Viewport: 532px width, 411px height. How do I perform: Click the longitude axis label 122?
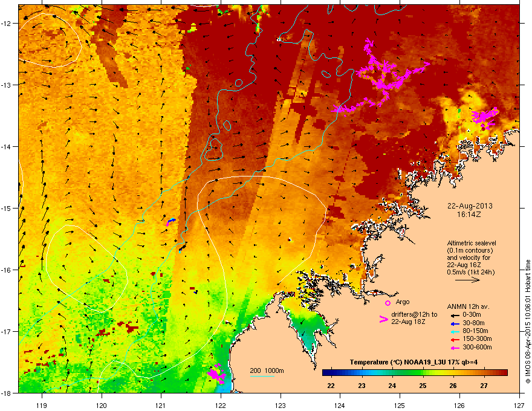tap(221, 405)
